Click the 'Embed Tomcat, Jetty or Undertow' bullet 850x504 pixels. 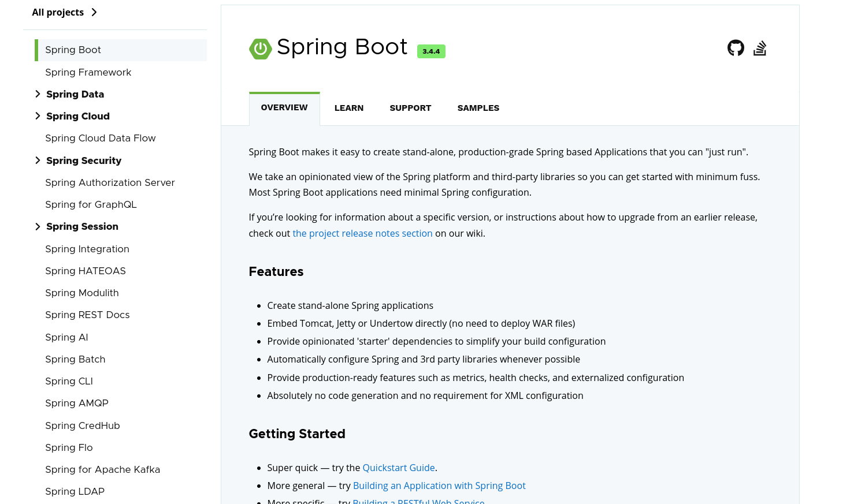[421, 323]
